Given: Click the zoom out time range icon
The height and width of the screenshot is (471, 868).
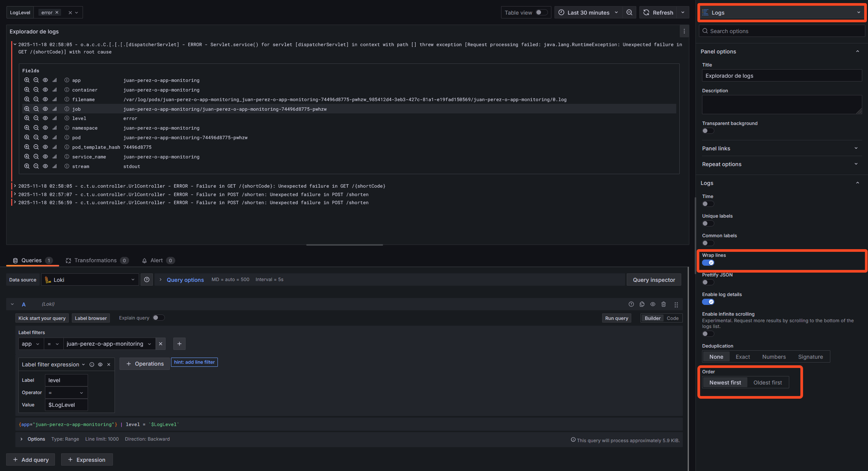Looking at the screenshot, I should pos(629,13).
